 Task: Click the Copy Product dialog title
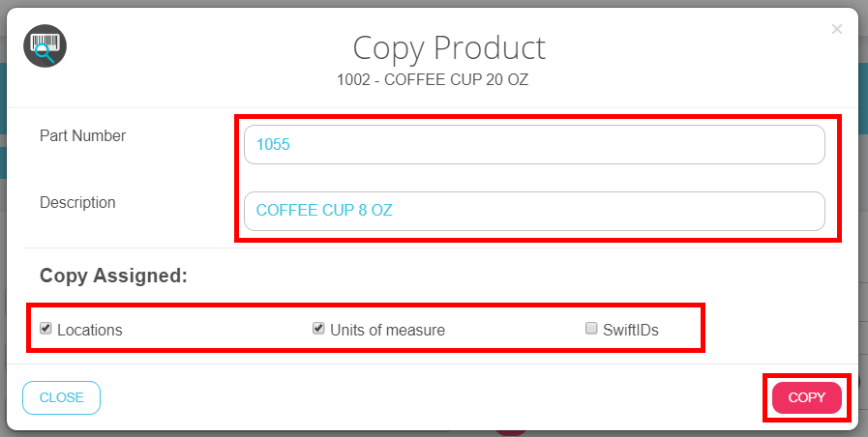448,47
